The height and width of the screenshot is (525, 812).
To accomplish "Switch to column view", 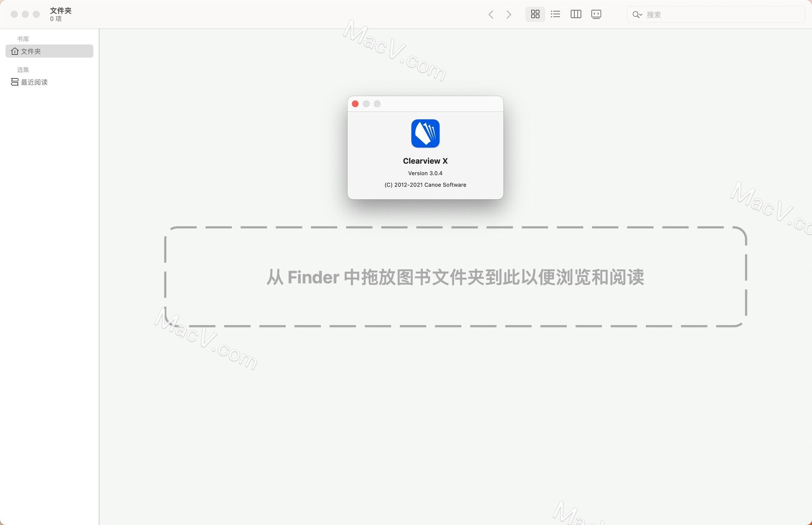I will [x=576, y=14].
